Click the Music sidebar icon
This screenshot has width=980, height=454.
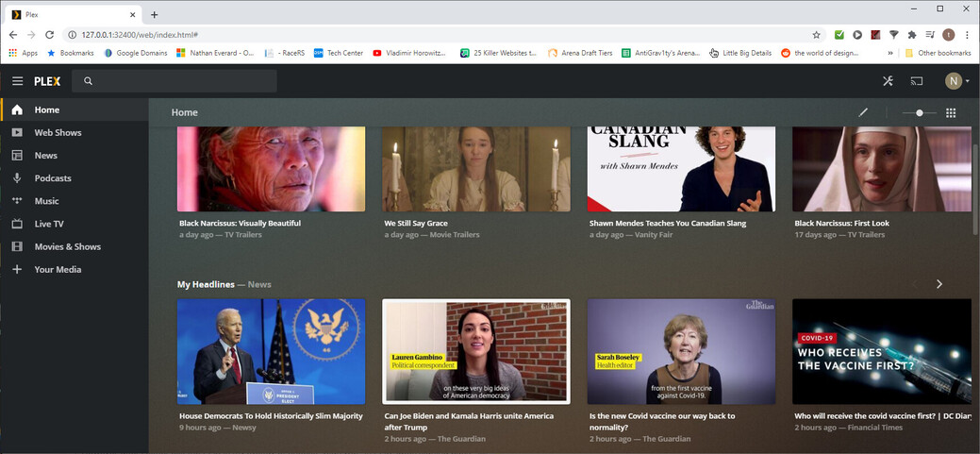(x=17, y=201)
